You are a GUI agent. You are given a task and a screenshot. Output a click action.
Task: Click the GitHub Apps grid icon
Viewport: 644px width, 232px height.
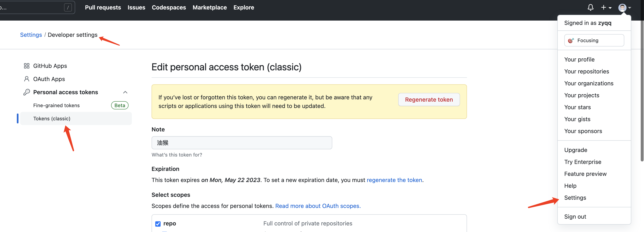point(26,66)
